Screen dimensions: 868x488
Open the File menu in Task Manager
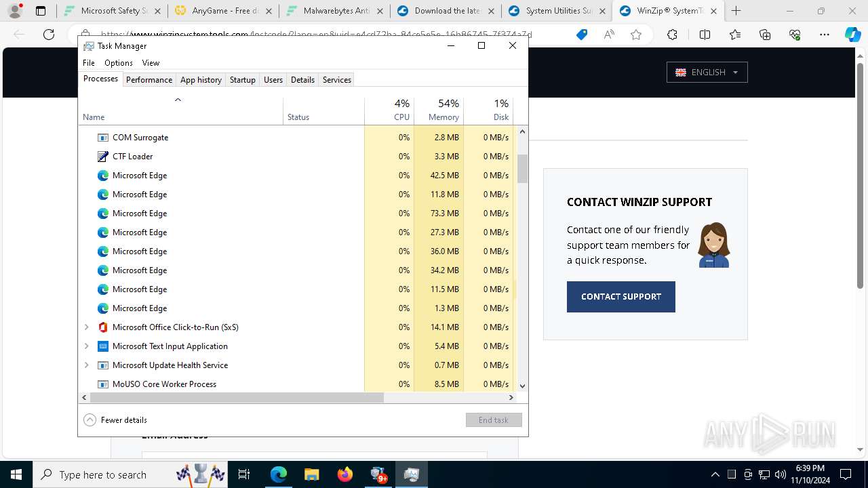click(x=89, y=62)
